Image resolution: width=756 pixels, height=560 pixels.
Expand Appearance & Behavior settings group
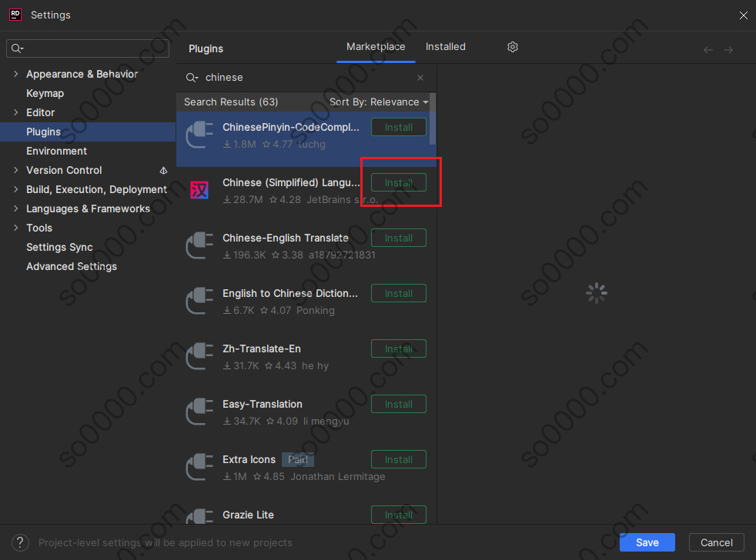click(15, 74)
